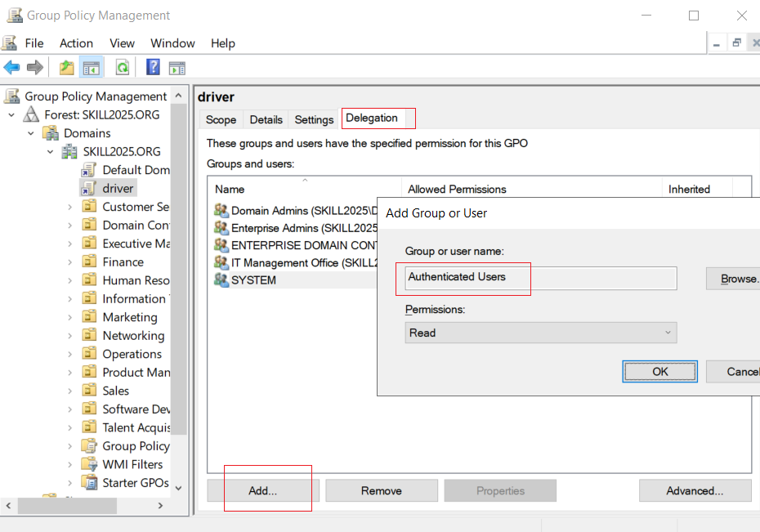Expand the WMI Filters node

coord(69,465)
